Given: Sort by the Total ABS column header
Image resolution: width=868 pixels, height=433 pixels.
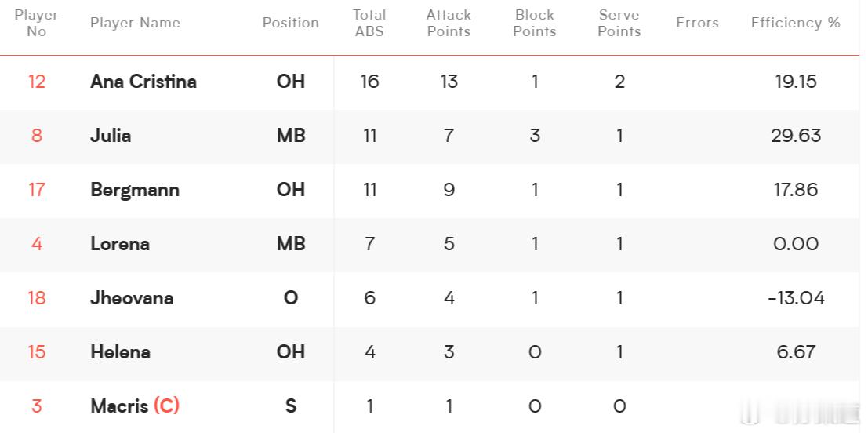Looking at the screenshot, I should (369, 24).
